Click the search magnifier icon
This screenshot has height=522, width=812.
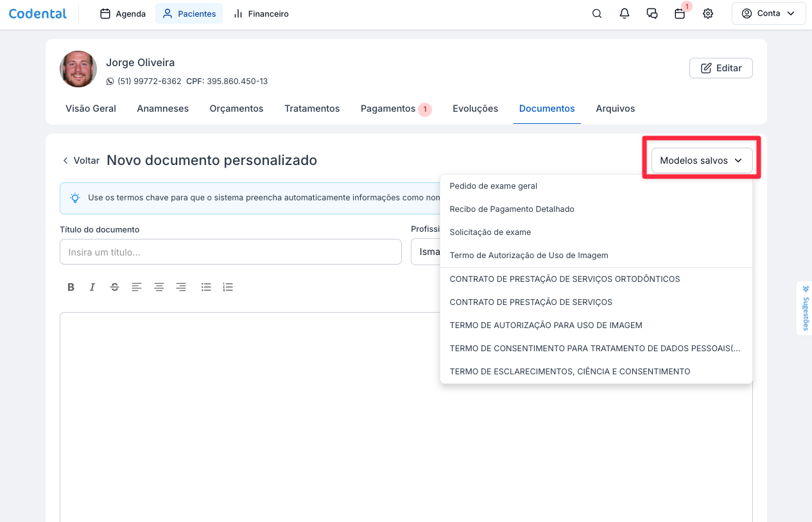click(x=597, y=13)
